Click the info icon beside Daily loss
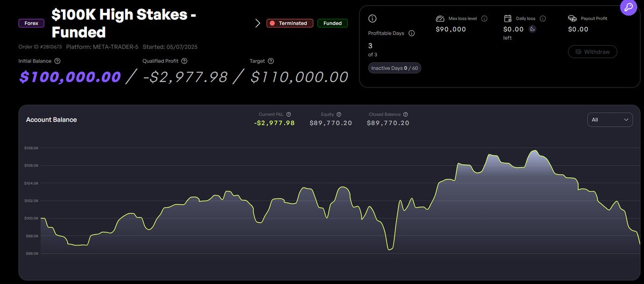Viewport: 644px width, 284px height. tap(543, 18)
